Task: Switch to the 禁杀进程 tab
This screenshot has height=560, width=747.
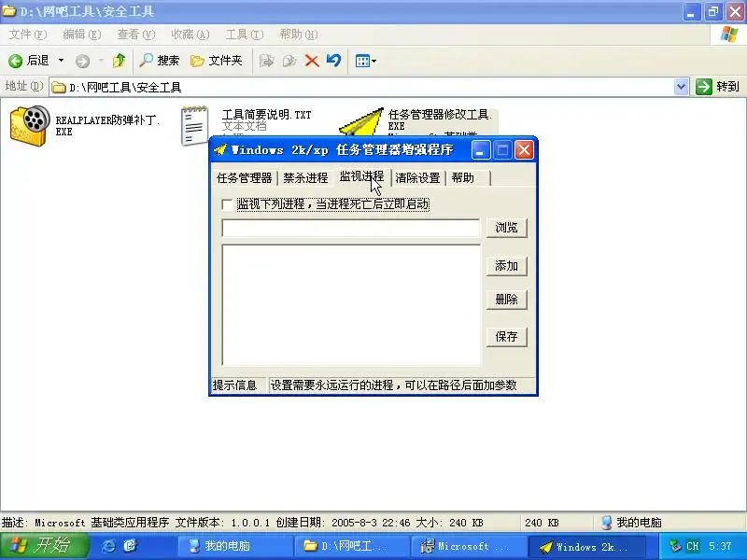Action: click(x=305, y=178)
